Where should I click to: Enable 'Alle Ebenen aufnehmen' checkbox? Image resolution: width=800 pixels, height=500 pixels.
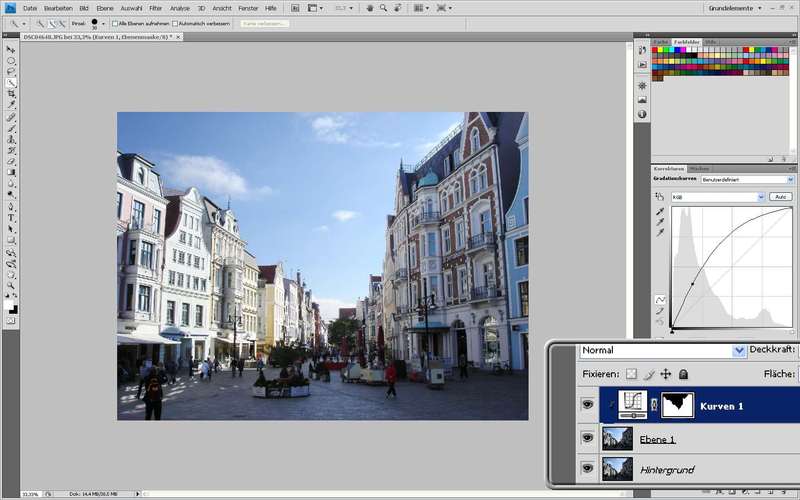point(115,22)
